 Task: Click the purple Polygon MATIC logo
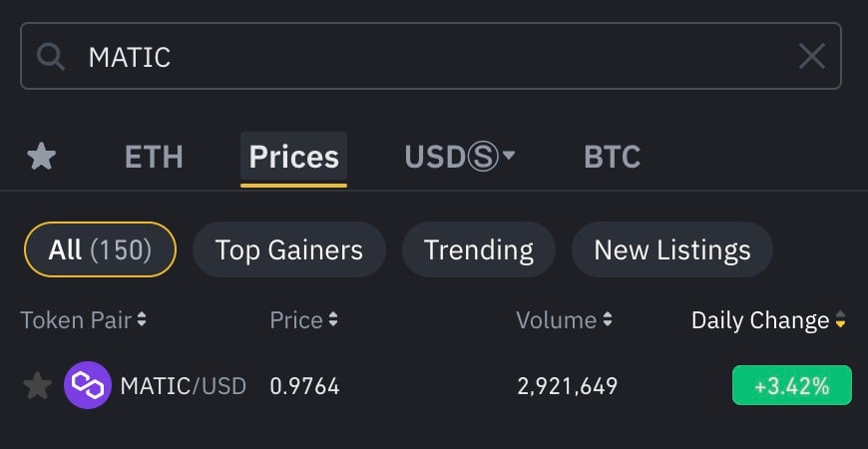[x=88, y=385]
